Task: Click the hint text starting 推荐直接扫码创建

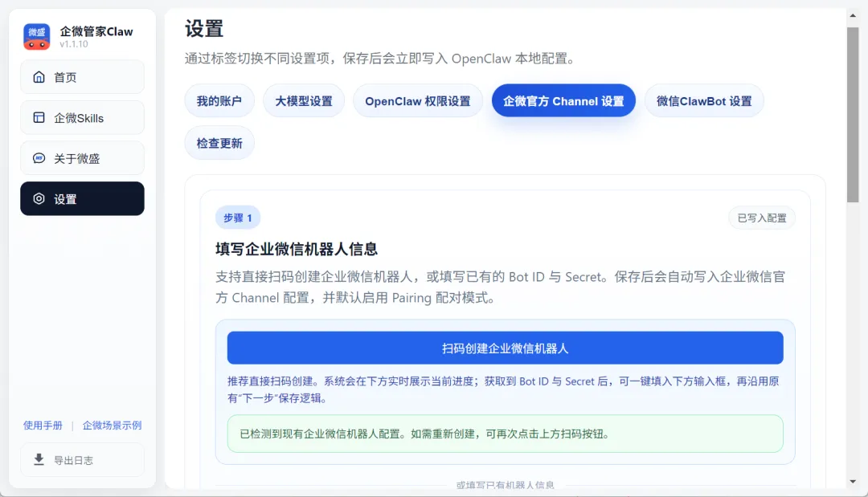Action: click(503, 389)
